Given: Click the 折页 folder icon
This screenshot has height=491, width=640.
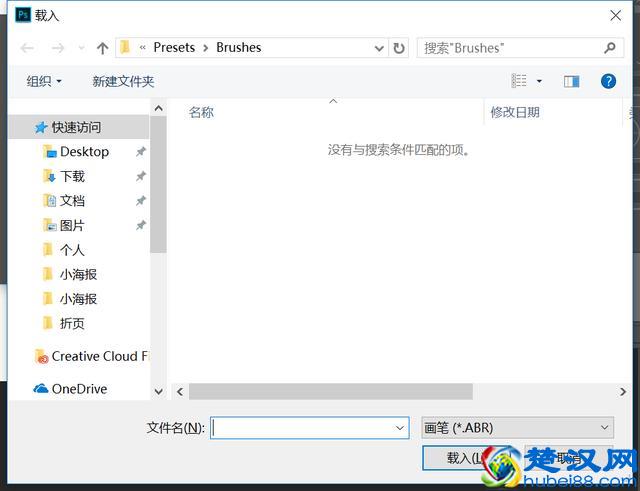Looking at the screenshot, I should tap(48, 322).
